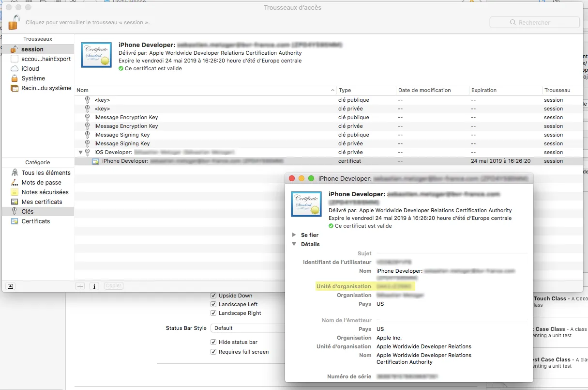Toggle the keychain list visibility icon at bottom left

11,286
